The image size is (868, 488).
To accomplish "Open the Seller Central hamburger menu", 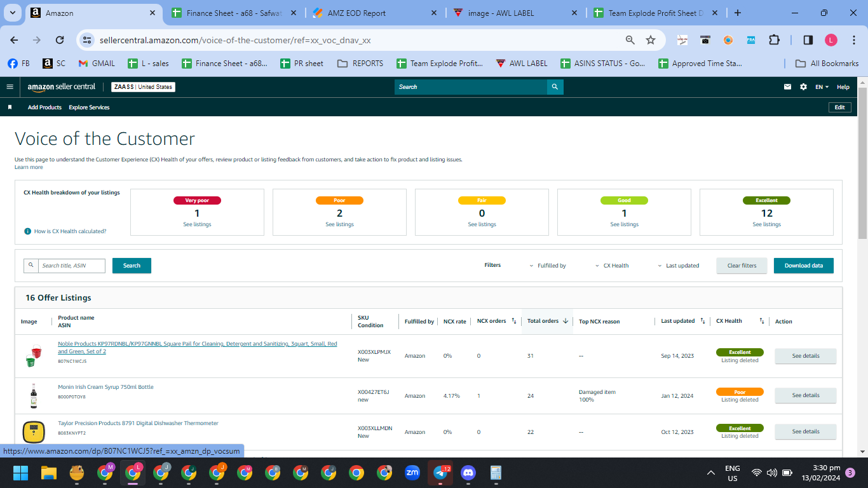I will click(10, 87).
